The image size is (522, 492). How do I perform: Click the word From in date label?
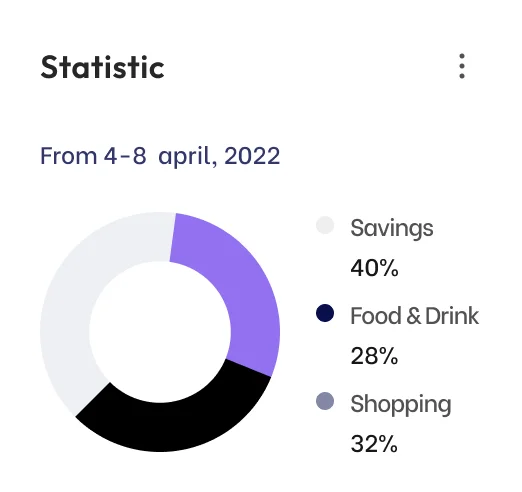(x=68, y=156)
